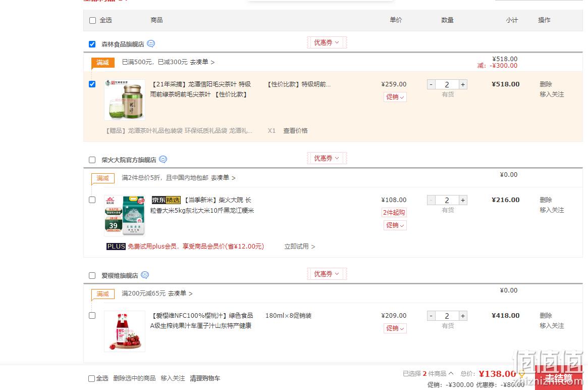Click 删除选中的商品 in bottom bar
Screen dimensions: 588x390
tap(134, 378)
